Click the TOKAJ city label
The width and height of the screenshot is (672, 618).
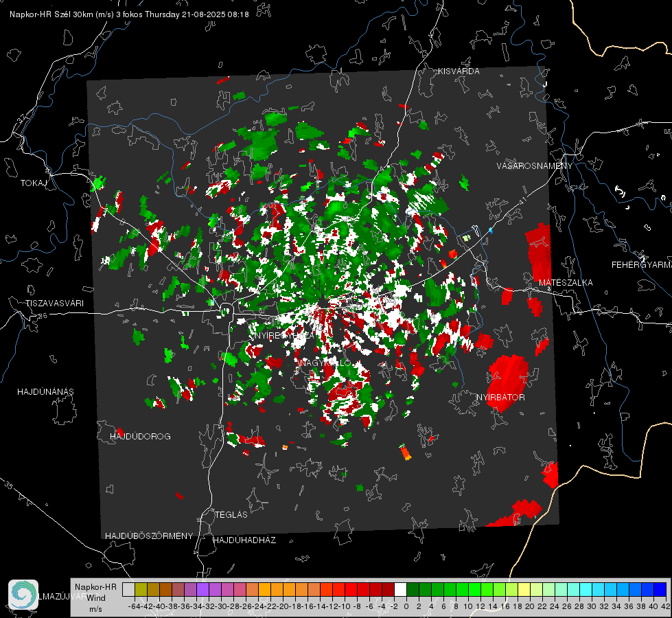[34, 183]
